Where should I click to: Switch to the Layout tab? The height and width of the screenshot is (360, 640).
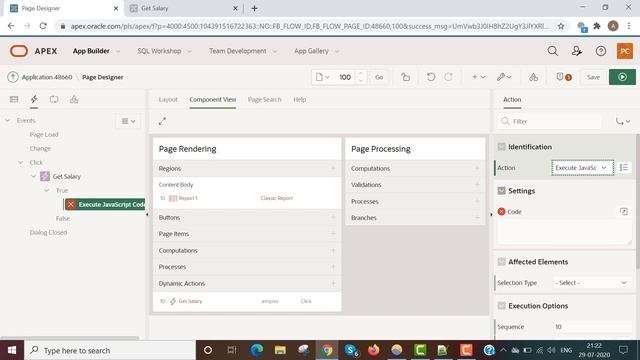tap(168, 99)
